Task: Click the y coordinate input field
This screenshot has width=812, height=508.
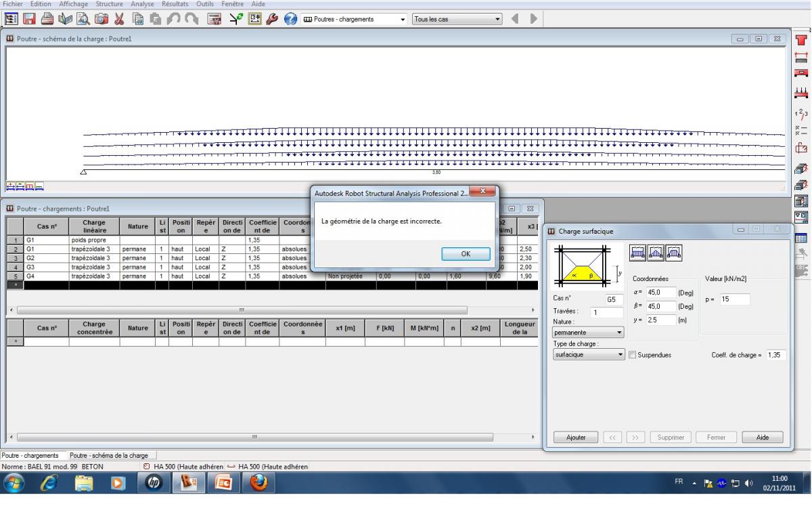Action: [x=662, y=320]
